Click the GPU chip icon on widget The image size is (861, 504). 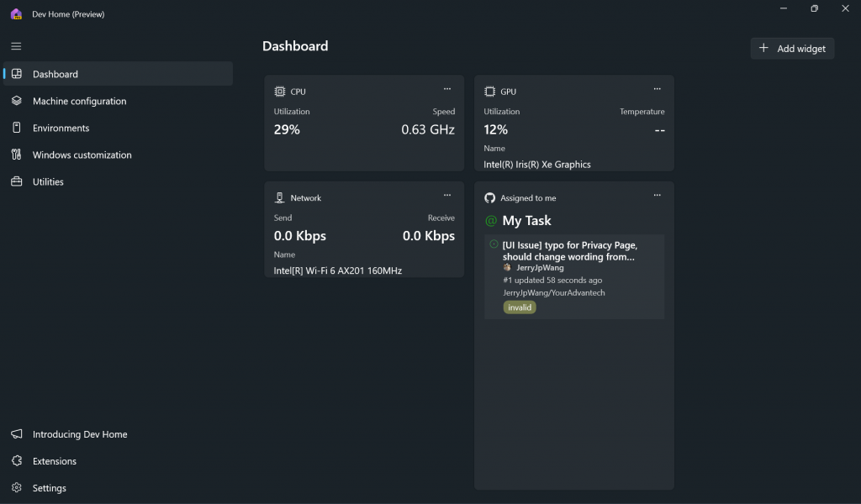click(489, 91)
